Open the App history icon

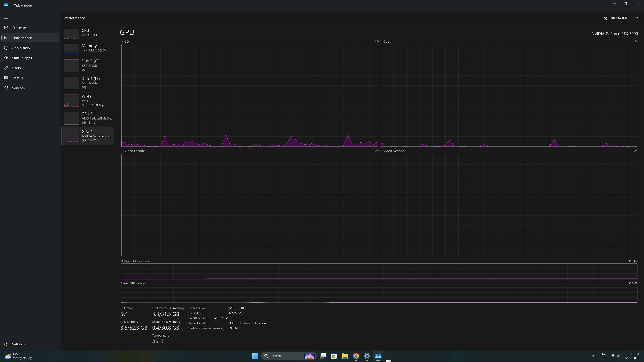6,47
